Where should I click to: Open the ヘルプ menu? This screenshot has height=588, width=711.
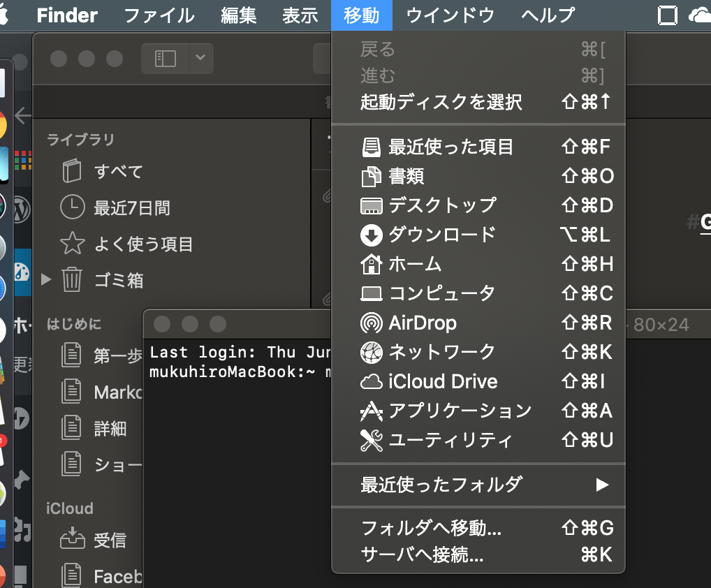click(548, 15)
